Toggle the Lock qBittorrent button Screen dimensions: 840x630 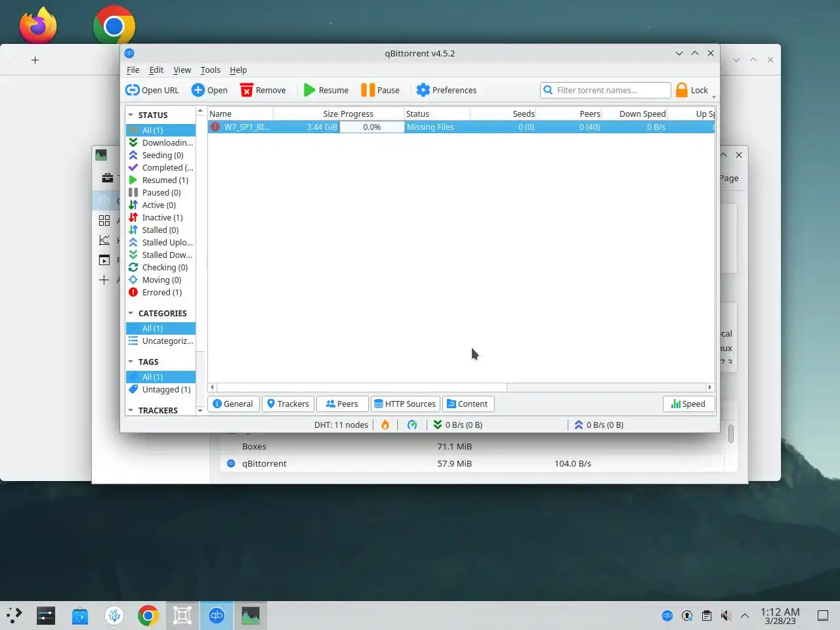[692, 90]
